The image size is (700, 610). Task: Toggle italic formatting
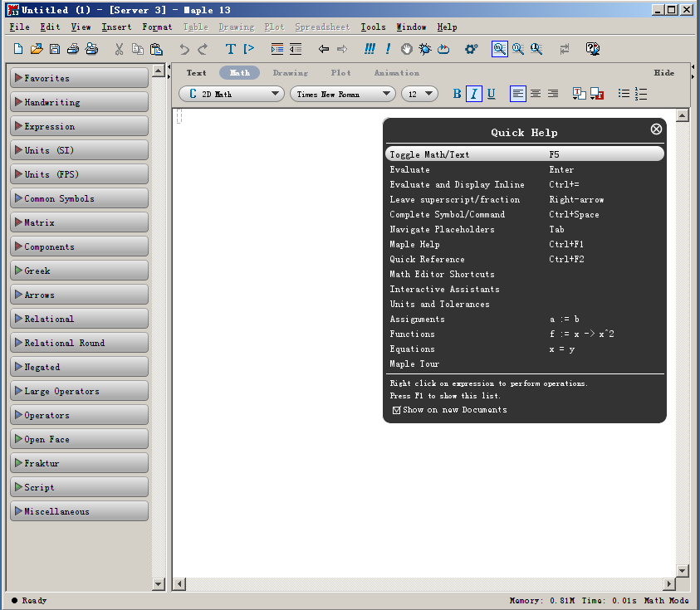coord(473,94)
